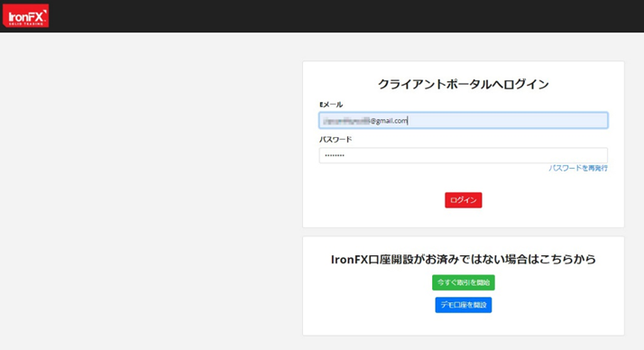
Task: Open the パスワードを再発行 reset password link
Action: point(578,168)
